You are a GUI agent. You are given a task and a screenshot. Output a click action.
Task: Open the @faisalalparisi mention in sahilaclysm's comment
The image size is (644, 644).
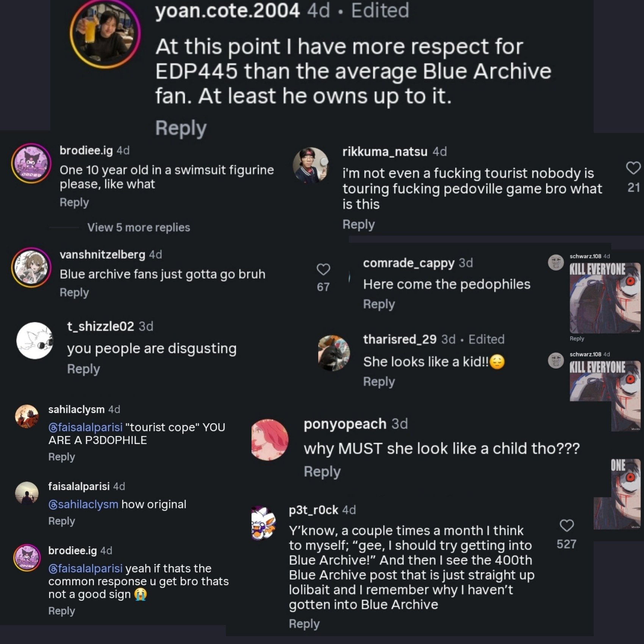point(85,427)
